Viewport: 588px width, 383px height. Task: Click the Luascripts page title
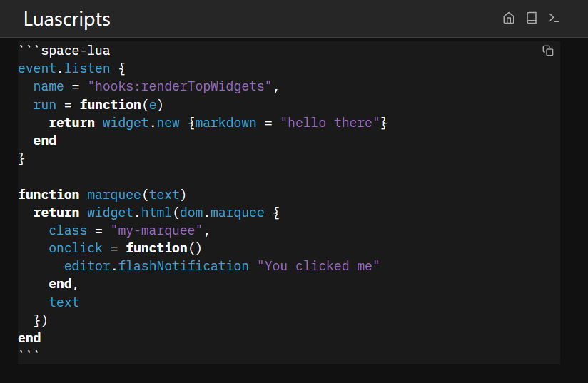pyautogui.click(x=67, y=19)
